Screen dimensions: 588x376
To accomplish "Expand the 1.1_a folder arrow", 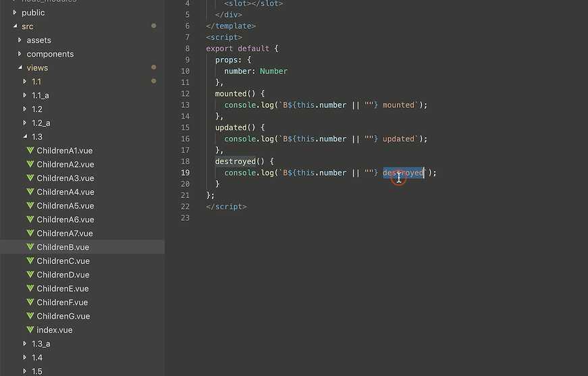I will point(25,95).
